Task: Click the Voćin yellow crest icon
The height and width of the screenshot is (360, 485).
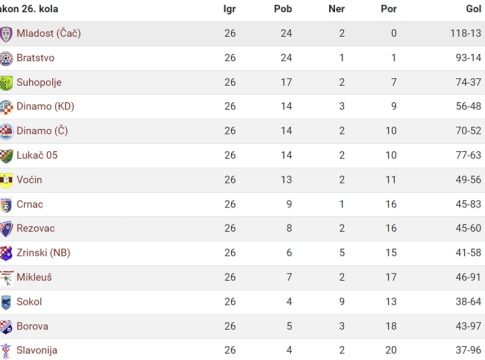Action: pos(6,180)
